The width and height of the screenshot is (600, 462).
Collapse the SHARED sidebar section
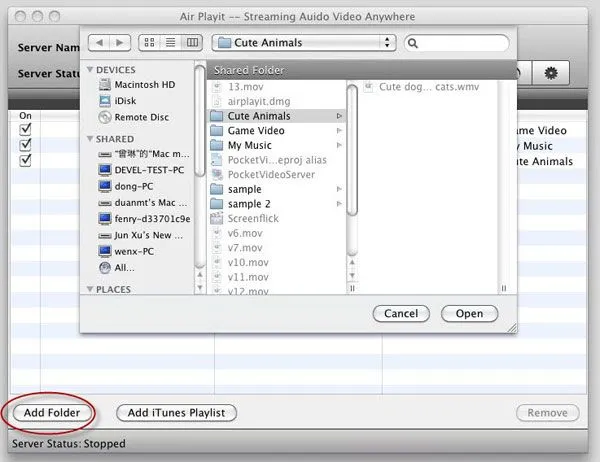(x=91, y=139)
